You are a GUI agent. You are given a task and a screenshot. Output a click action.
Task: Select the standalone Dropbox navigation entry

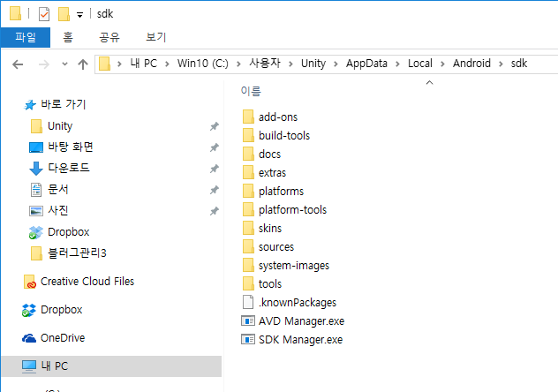[61, 310]
